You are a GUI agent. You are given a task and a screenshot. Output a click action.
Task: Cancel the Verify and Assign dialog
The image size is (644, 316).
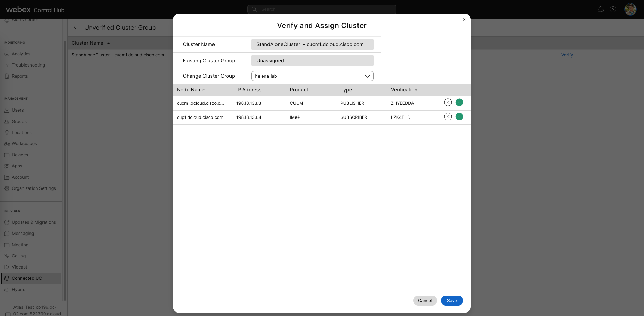(425, 301)
